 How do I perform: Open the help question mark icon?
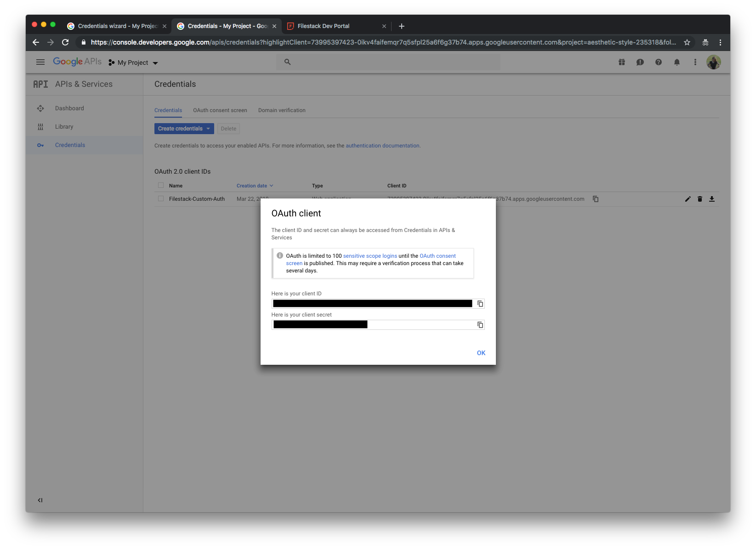659,62
